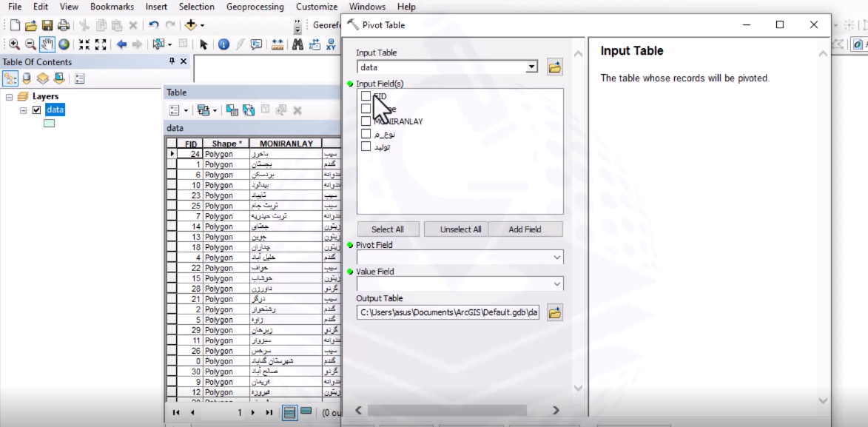Open the Pivot Field dropdown

click(556, 258)
